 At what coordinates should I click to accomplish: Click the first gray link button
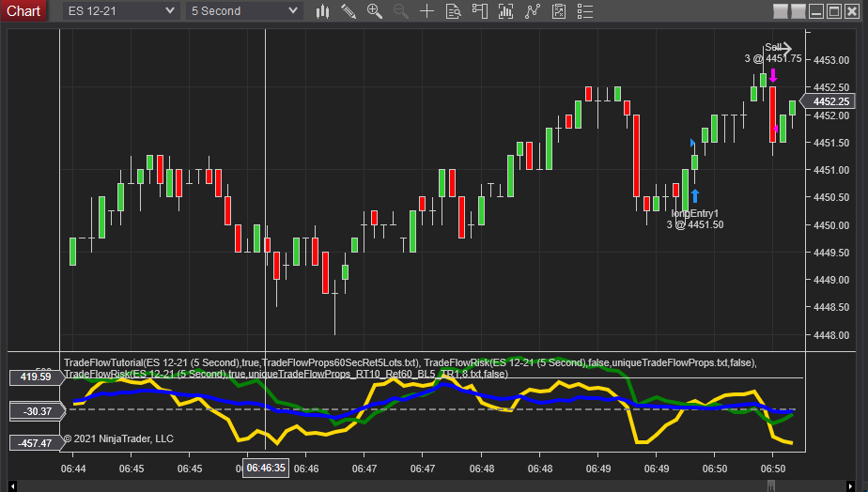(x=780, y=11)
